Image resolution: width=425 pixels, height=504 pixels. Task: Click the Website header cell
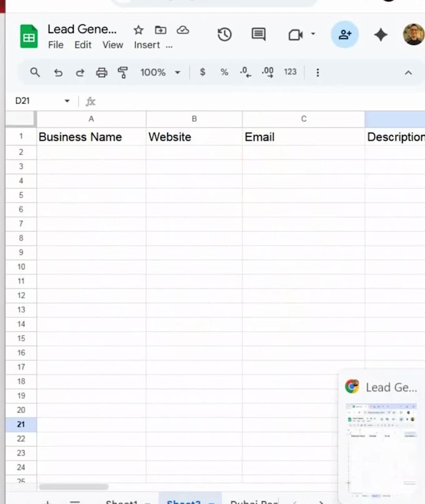pyautogui.click(x=194, y=137)
